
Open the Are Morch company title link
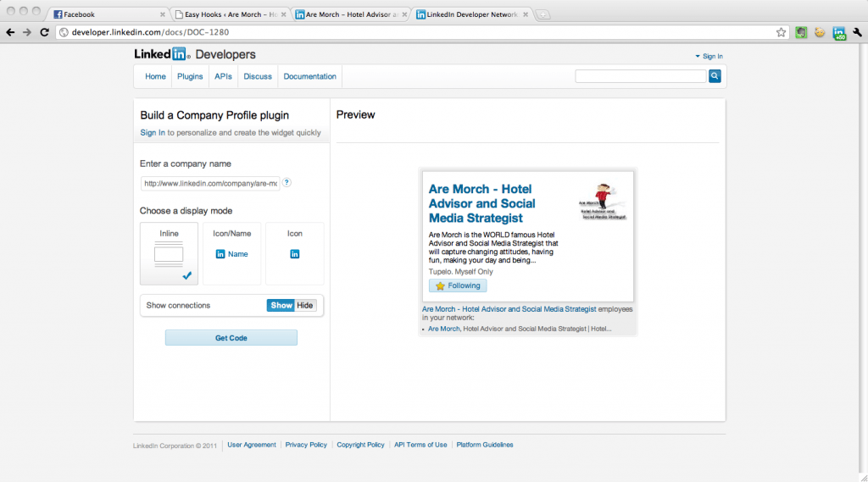tap(482, 203)
